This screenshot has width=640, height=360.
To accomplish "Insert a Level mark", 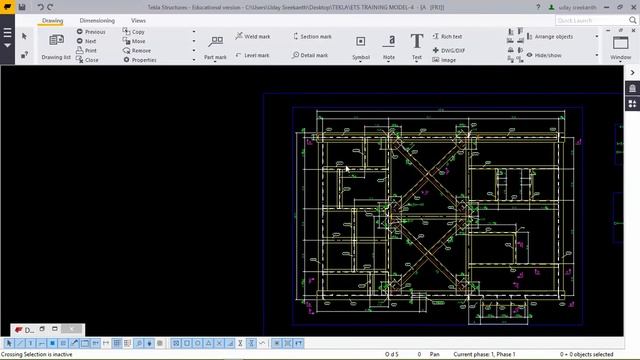I will pos(253,55).
